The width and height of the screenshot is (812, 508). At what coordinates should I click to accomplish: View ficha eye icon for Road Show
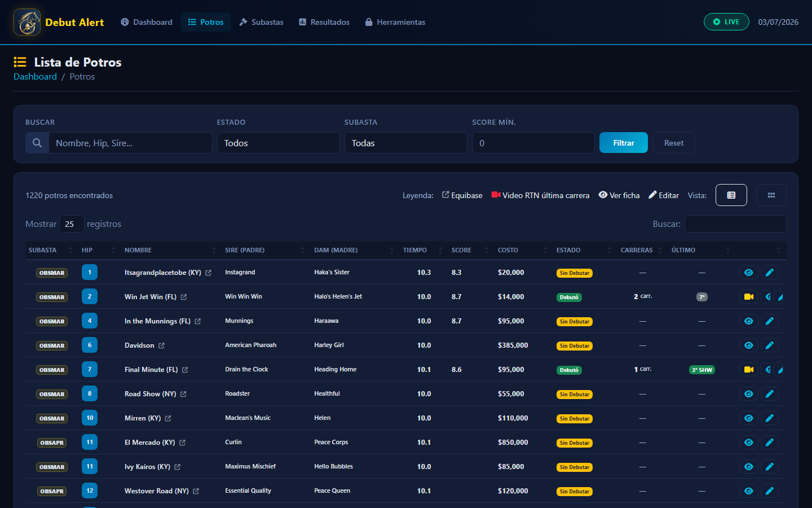(749, 394)
